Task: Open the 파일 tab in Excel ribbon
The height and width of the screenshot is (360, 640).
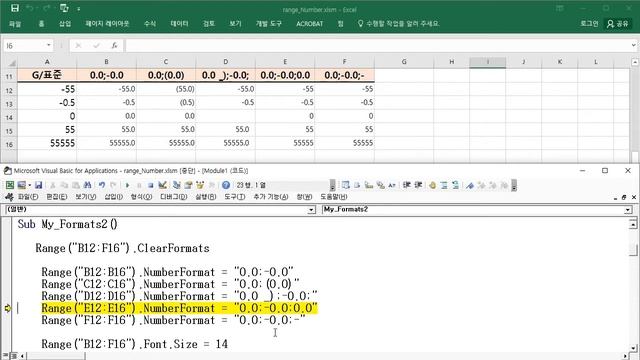Action: (15, 24)
